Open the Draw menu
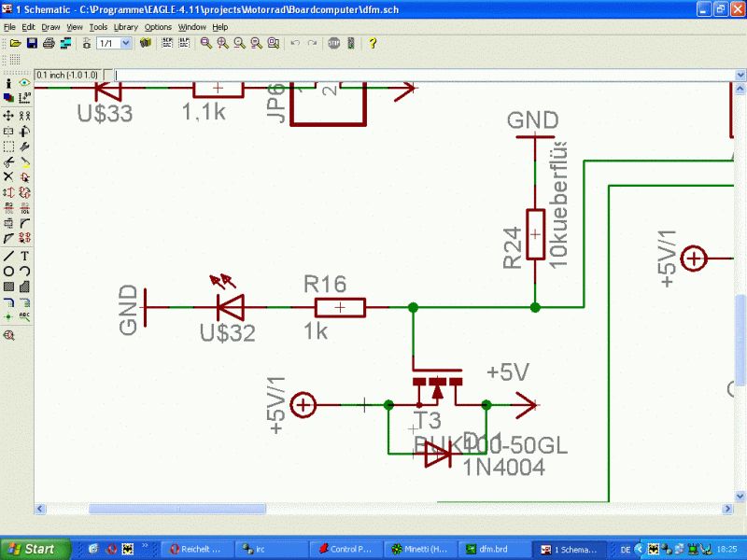 (50, 27)
